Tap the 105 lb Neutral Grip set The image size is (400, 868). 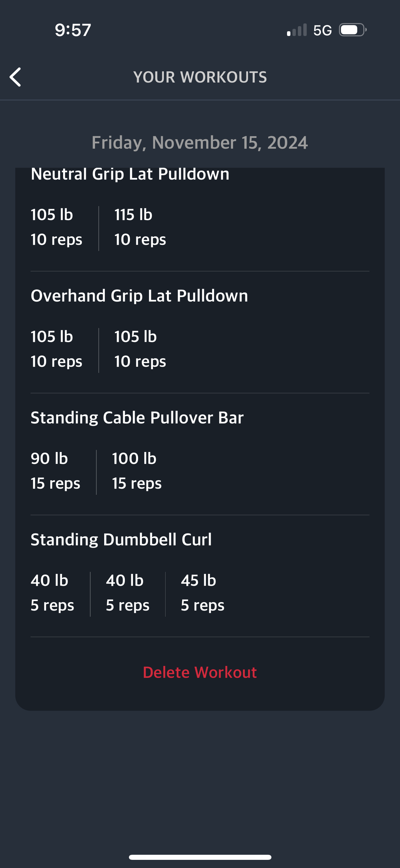[x=56, y=227]
